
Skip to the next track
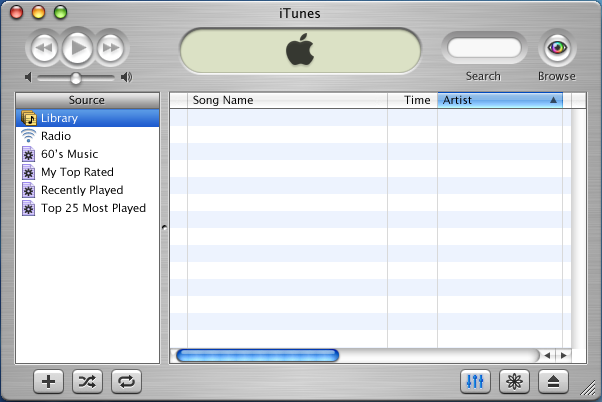tap(110, 47)
